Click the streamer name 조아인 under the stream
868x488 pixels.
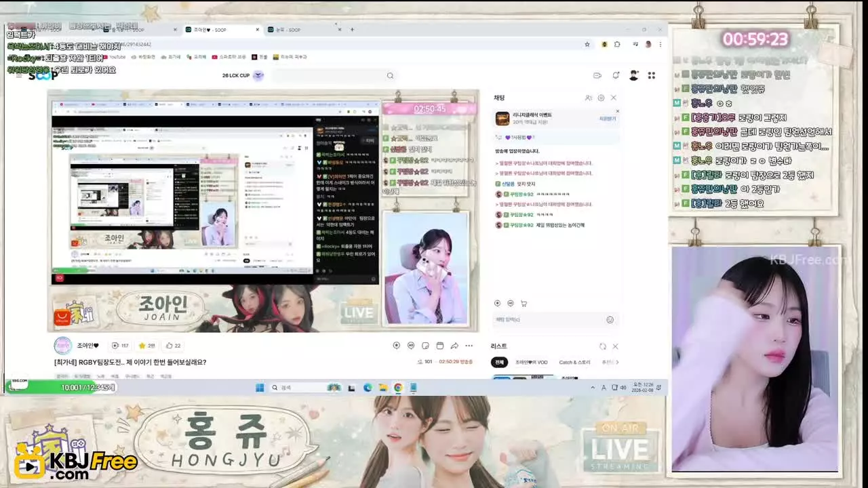tap(88, 346)
